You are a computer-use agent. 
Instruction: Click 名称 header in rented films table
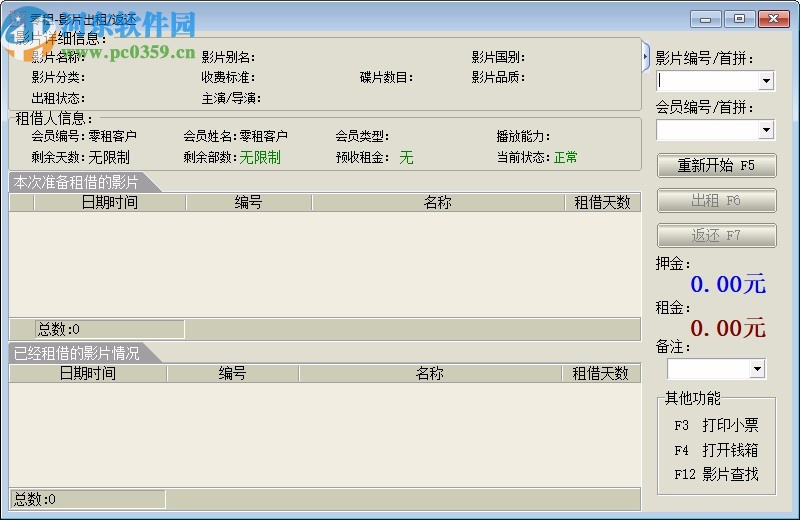click(x=430, y=374)
